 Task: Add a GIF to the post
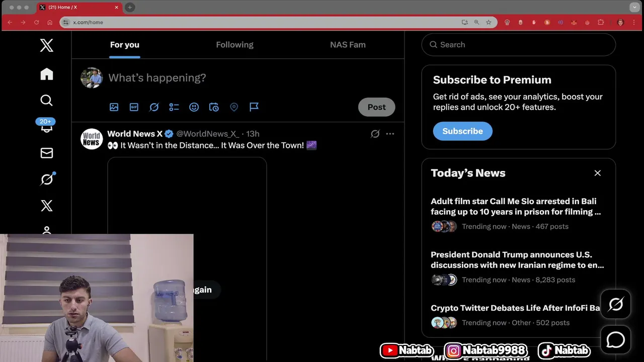click(134, 107)
